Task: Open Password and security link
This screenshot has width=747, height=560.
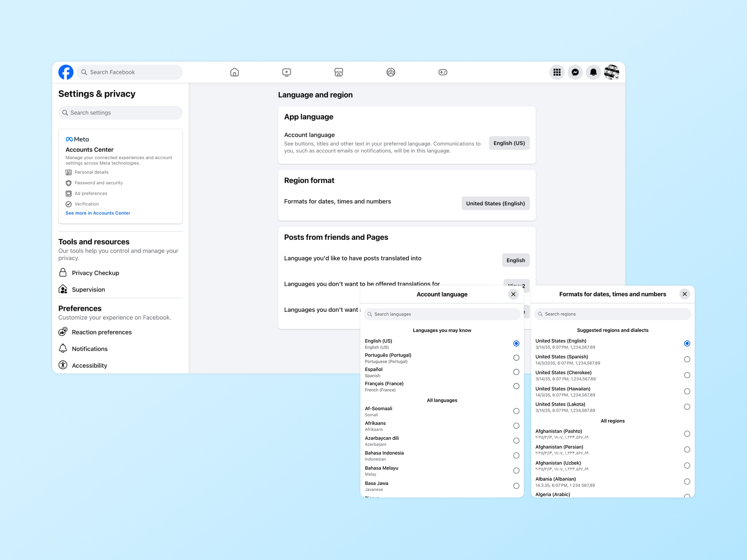Action: (99, 183)
